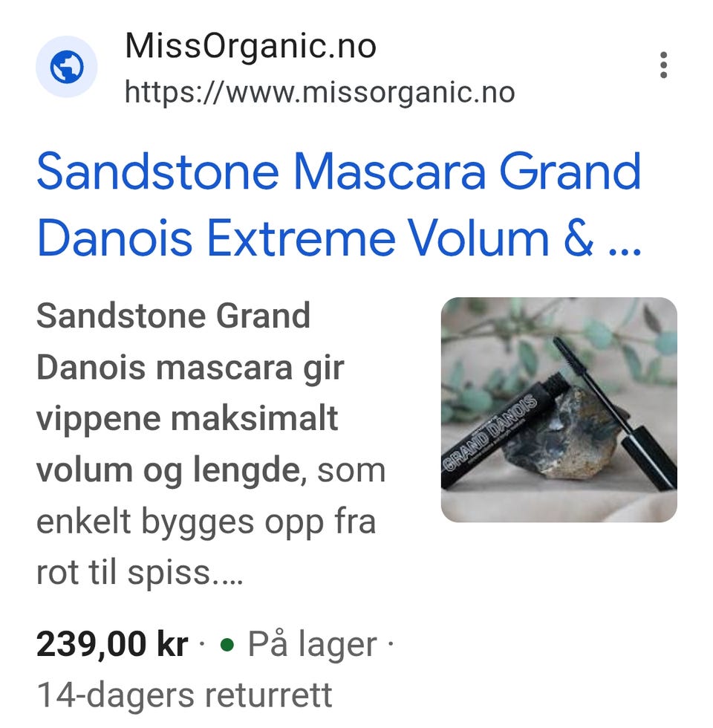Image resolution: width=713 pixels, height=728 pixels.
Task: Click the green in-stock dot indicator
Action: click(x=227, y=645)
